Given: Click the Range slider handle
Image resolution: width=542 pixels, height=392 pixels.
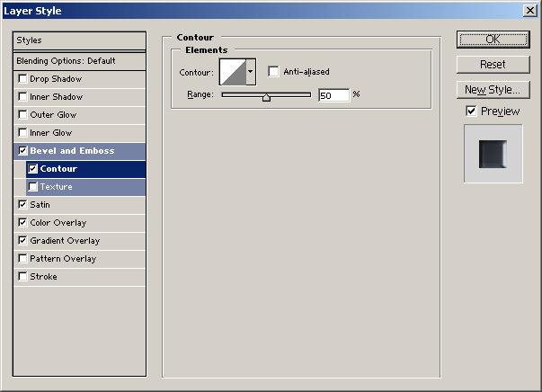Looking at the screenshot, I should [266, 95].
